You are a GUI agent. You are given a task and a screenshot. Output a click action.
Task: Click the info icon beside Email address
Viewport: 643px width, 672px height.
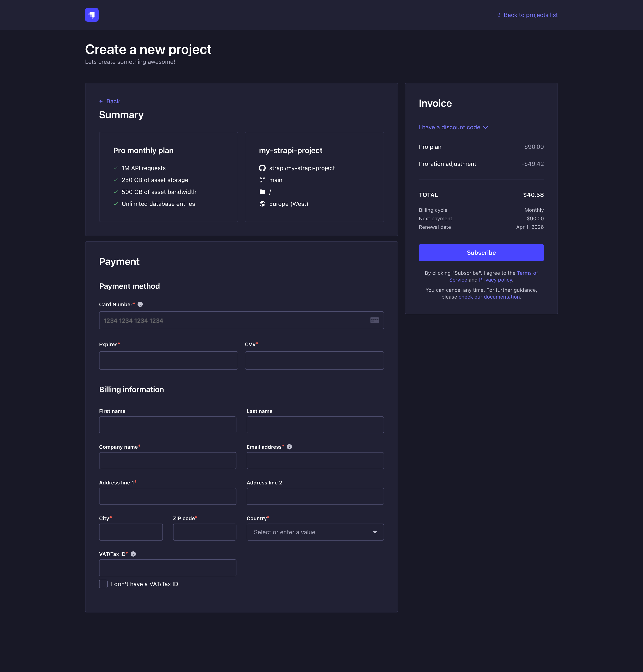(x=289, y=446)
